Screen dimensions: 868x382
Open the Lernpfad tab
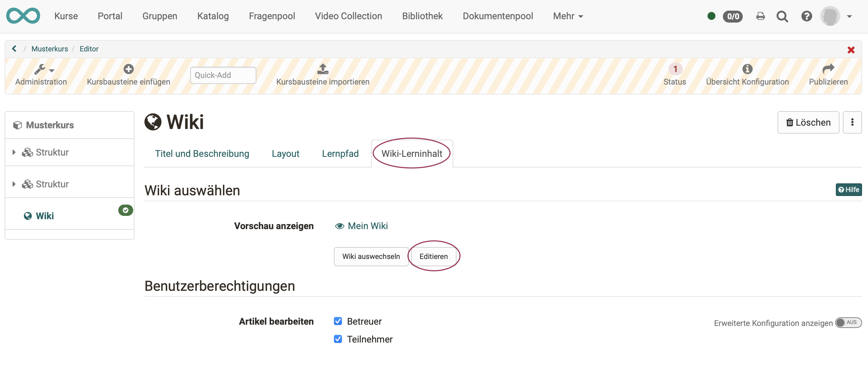[x=340, y=154]
